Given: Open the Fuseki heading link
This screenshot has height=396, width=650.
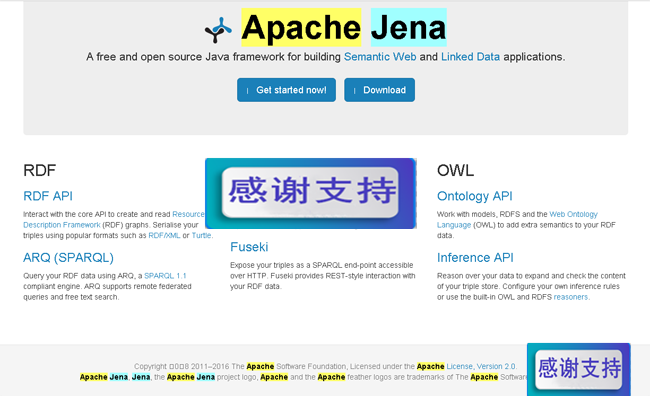Looking at the screenshot, I should tap(249, 247).
